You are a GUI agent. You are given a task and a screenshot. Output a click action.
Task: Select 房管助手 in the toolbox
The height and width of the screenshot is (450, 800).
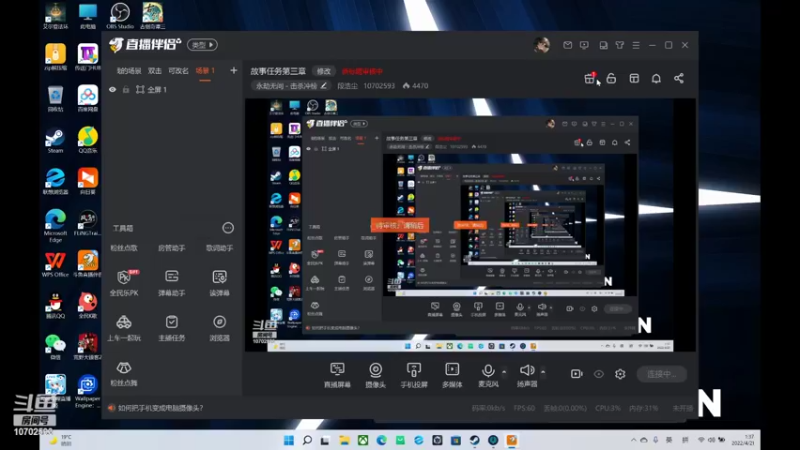[x=171, y=248]
